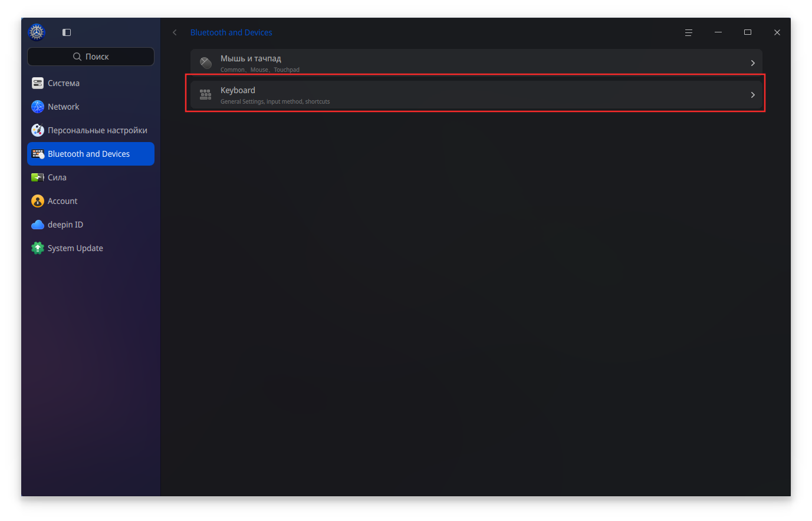Toggle the sidebar collapse icon

point(67,32)
